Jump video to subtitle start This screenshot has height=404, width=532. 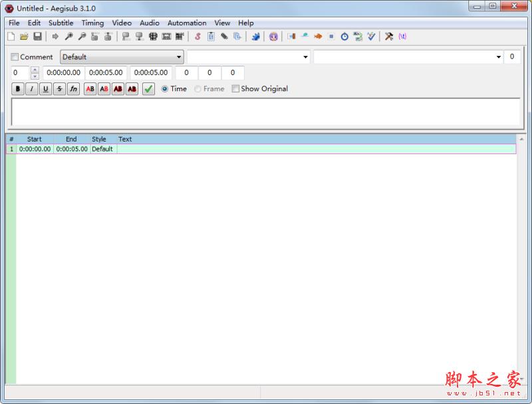coord(95,37)
